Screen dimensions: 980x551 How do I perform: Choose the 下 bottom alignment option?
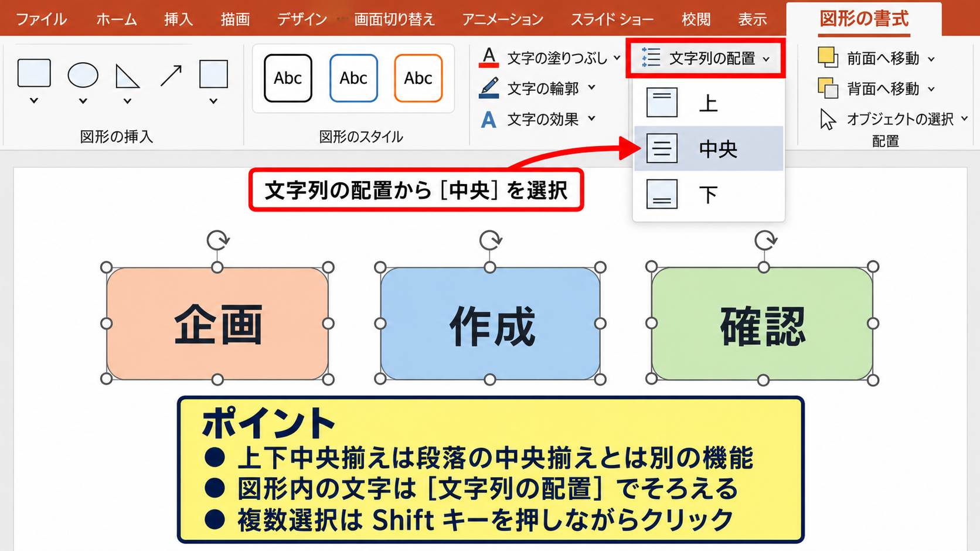point(709,194)
